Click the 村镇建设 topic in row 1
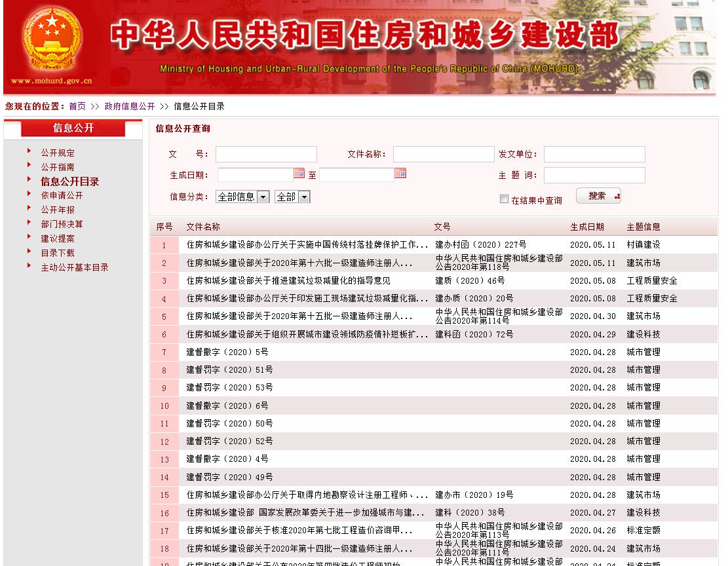 point(643,245)
